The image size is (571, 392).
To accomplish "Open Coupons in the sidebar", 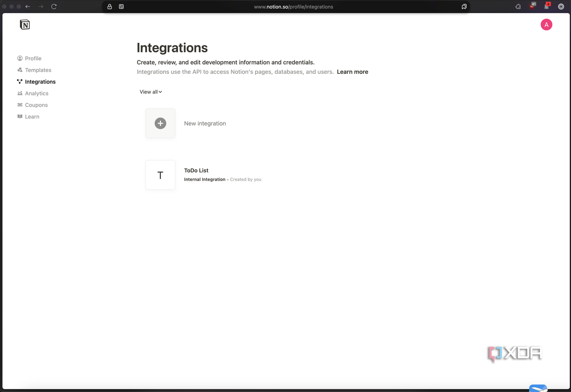I will point(33,105).
